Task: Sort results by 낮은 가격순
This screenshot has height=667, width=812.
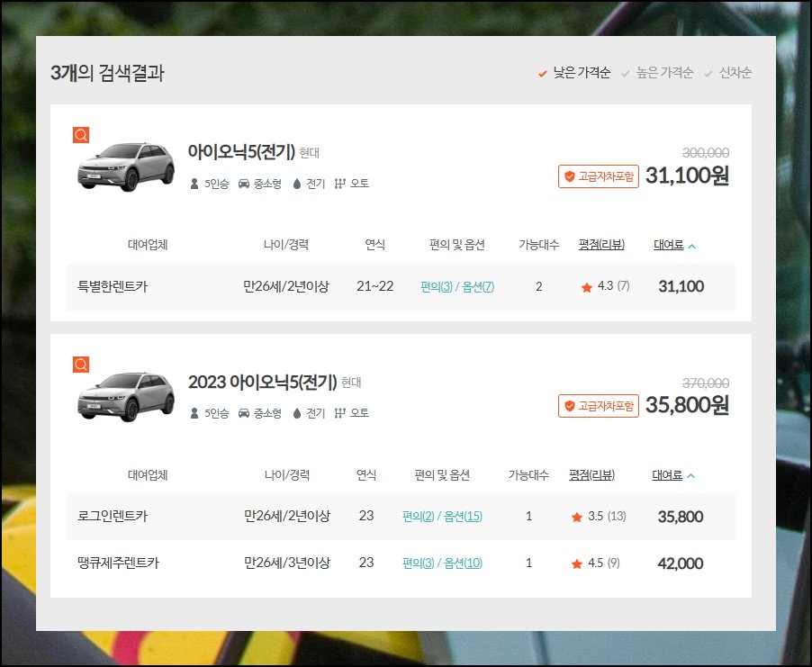Action: [574, 73]
